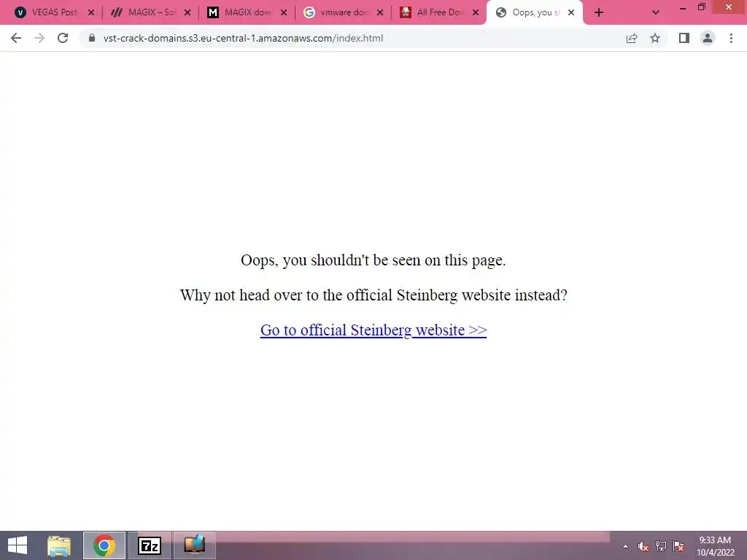The width and height of the screenshot is (747, 560).
Task: Open network status tray icon
Action: [x=661, y=546]
